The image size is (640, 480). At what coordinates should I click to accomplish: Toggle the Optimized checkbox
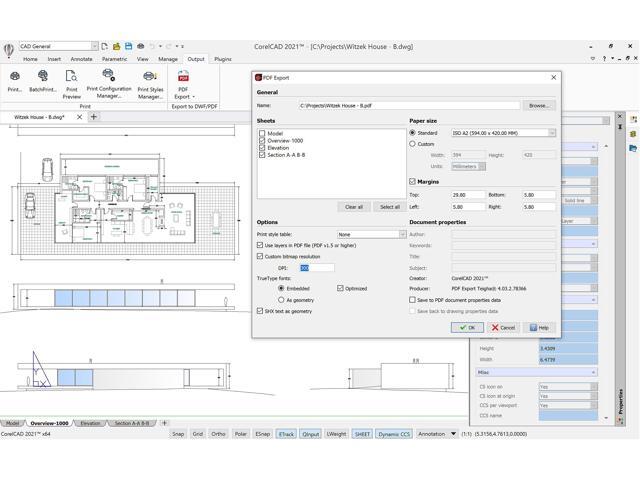click(340, 288)
